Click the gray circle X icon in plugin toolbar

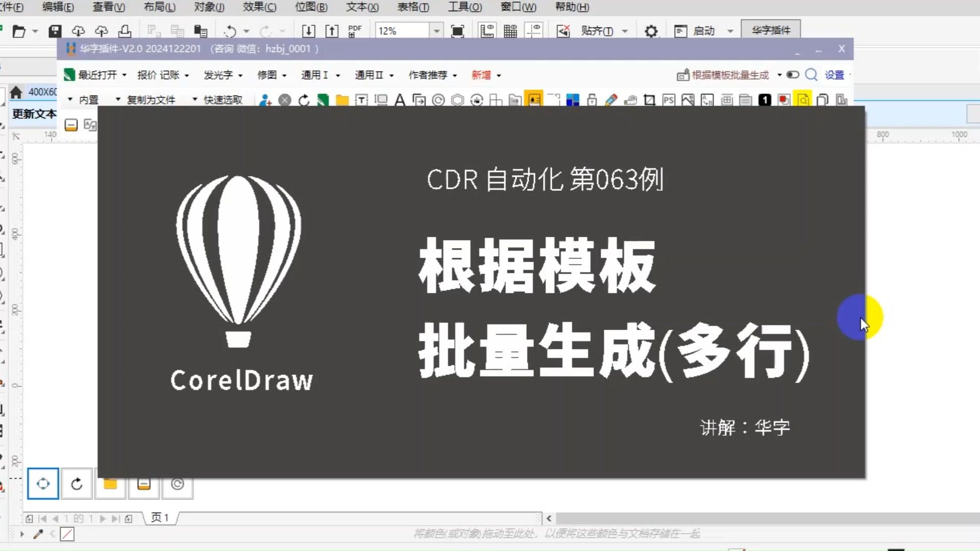[285, 100]
